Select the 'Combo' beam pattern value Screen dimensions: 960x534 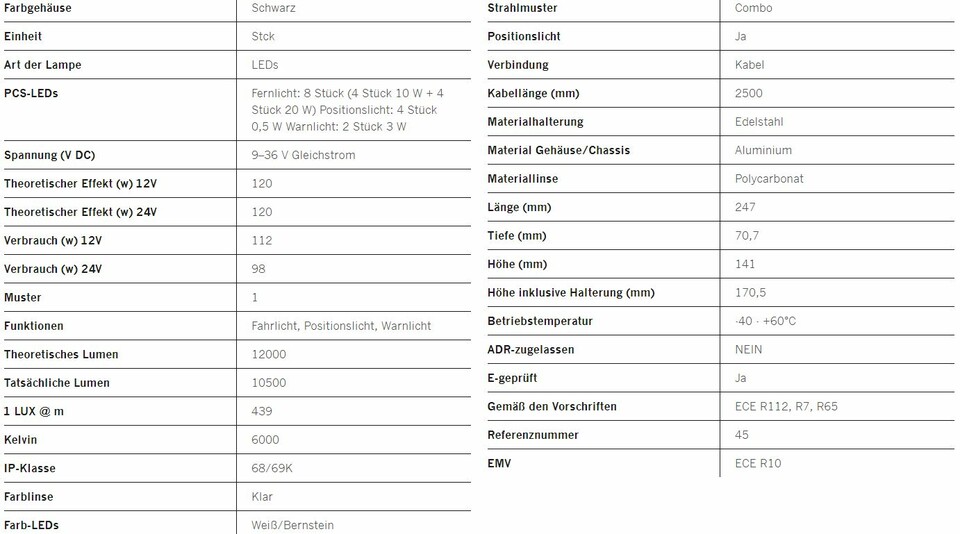(753, 8)
